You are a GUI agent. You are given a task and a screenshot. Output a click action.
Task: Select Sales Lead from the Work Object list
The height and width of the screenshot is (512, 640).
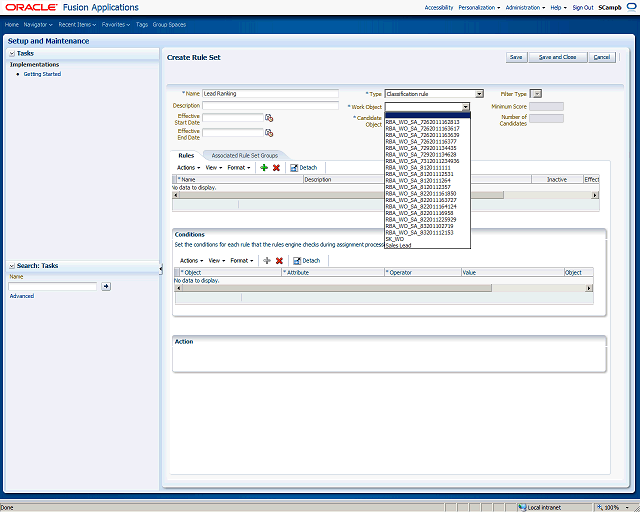click(x=427, y=245)
